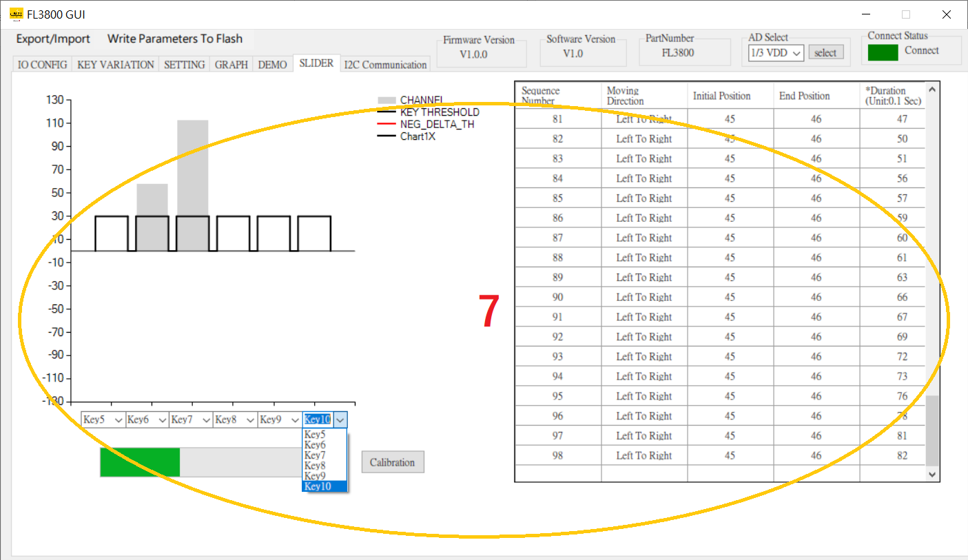Click the FL3800 GUI app icon in title bar
Screen dimensions: 968x560
[15, 14]
